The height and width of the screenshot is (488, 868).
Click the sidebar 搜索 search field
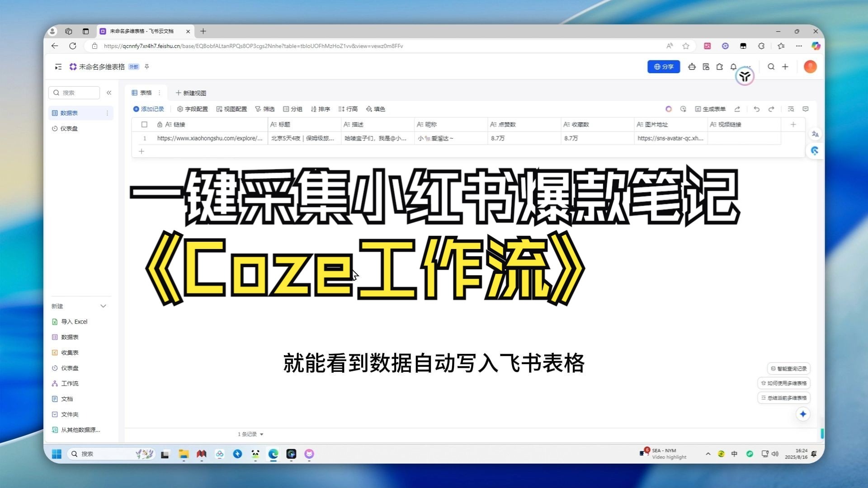pyautogui.click(x=74, y=93)
